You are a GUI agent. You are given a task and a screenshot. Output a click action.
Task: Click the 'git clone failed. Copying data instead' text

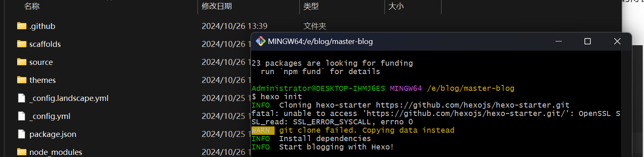point(367,130)
